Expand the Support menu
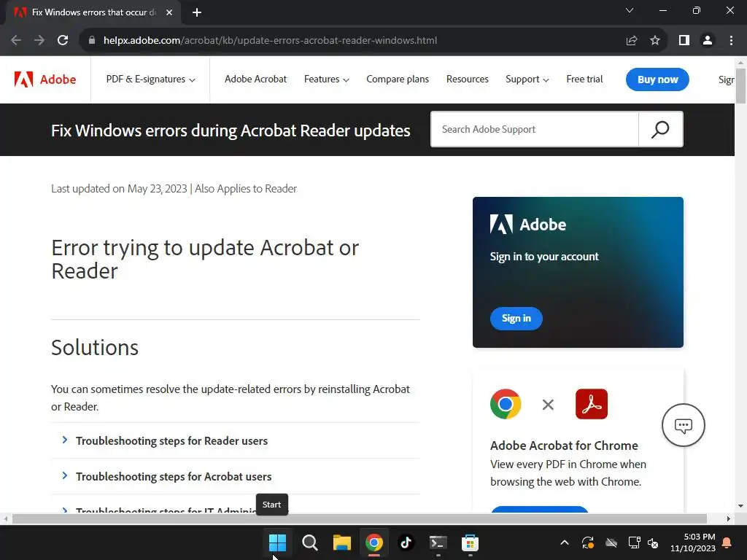 pos(527,79)
